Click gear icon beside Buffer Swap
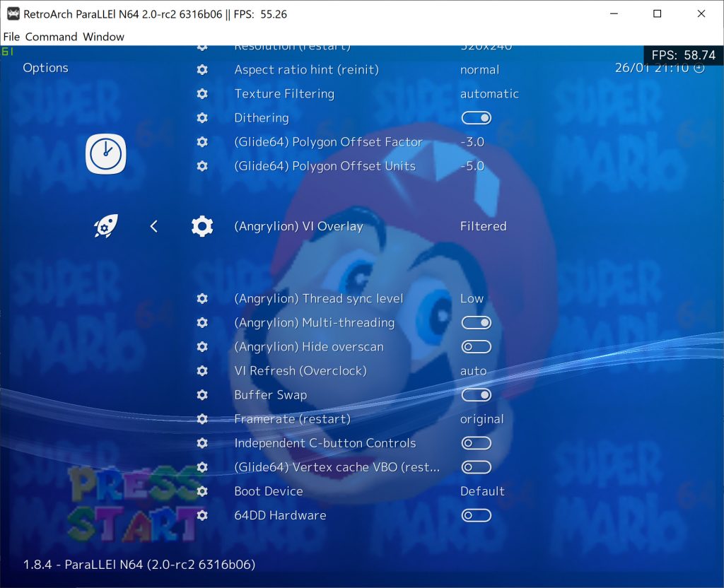This screenshot has height=588, width=724. (x=202, y=394)
